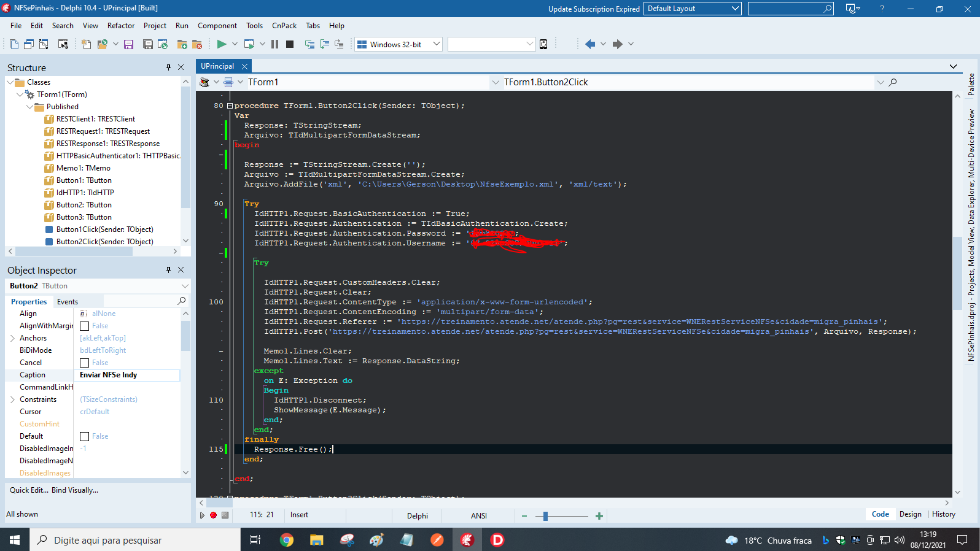Click the device preview icon after the empty combo box
The width and height of the screenshot is (980, 551).
coord(543,44)
